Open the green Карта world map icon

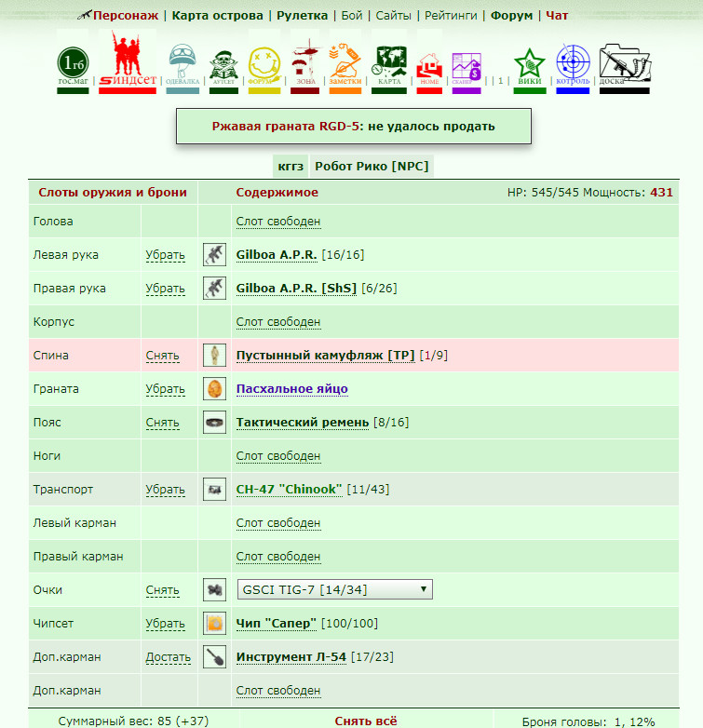coord(389,70)
